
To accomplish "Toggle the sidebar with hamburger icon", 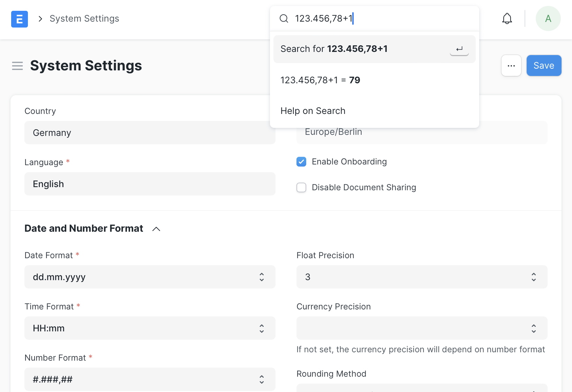I will (x=17, y=66).
